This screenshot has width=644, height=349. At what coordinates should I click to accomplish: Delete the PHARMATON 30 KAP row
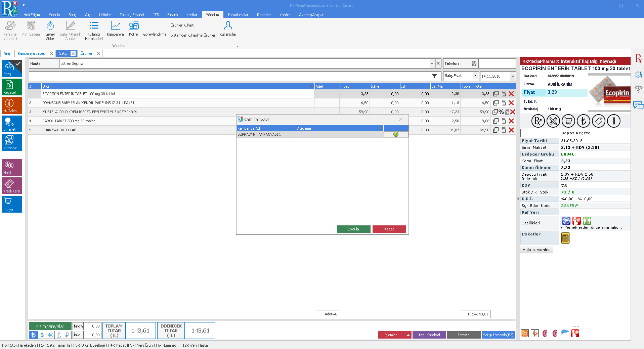pos(511,130)
